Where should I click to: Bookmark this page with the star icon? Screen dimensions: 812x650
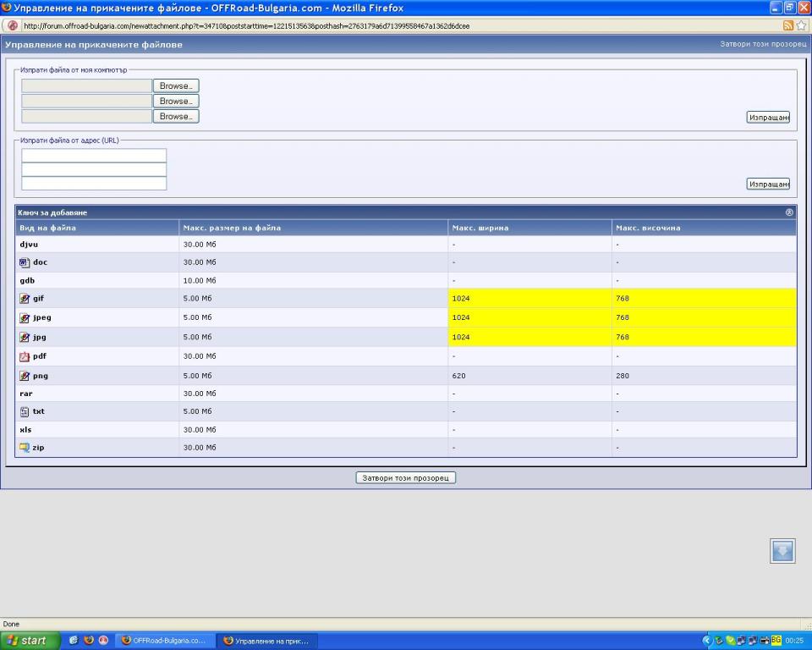click(x=801, y=25)
